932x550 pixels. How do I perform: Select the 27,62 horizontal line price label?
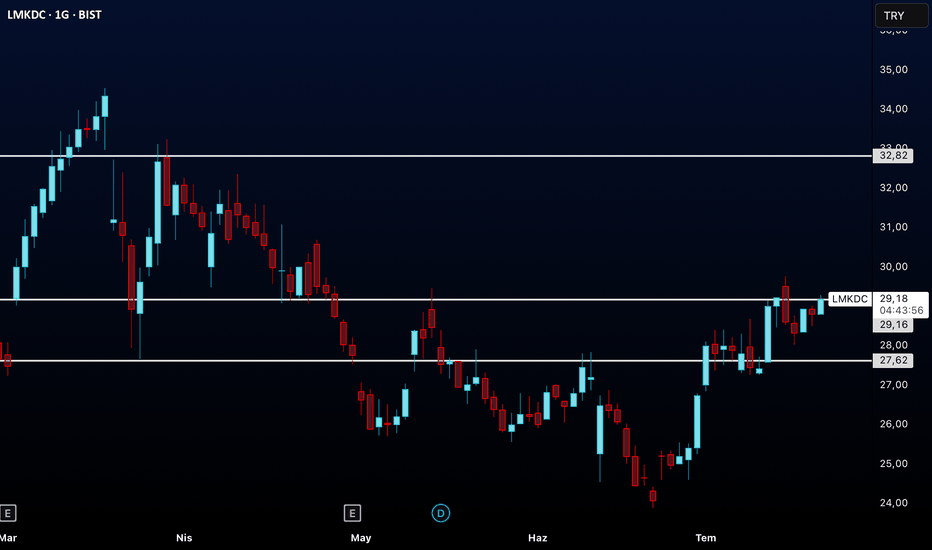[893, 360]
